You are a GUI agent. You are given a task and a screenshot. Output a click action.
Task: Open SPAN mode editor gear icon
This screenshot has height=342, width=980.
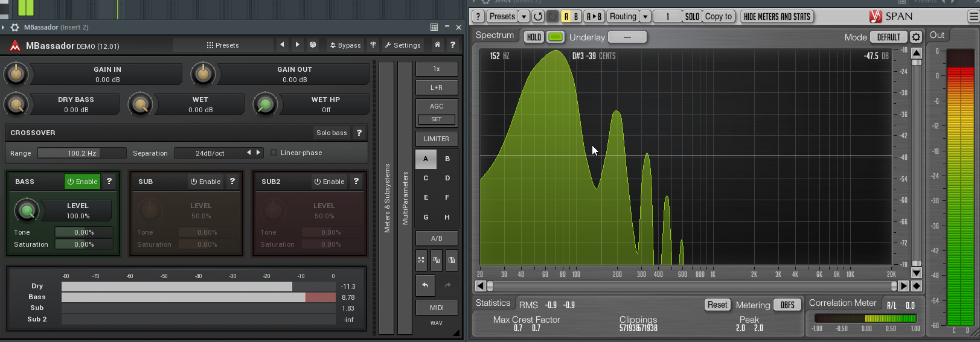pos(915,37)
